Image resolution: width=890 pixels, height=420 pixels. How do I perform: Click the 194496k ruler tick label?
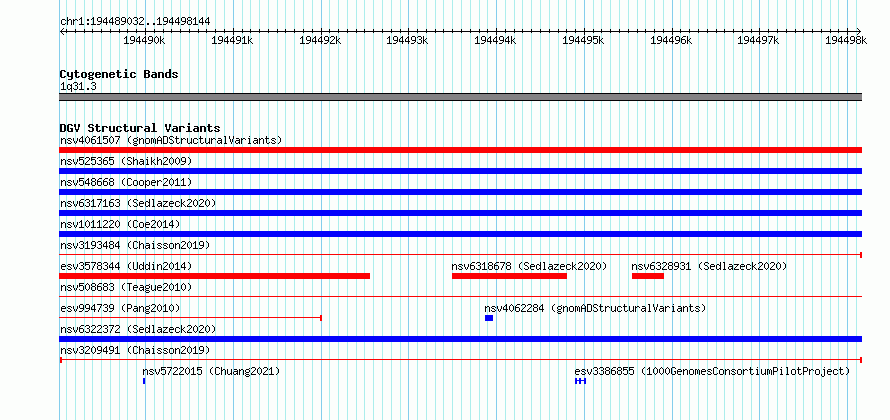point(671,40)
